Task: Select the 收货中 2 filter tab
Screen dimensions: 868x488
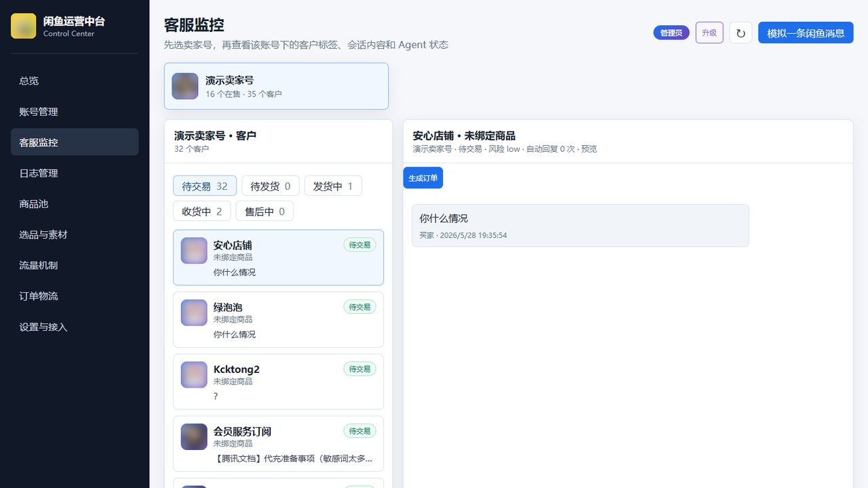Action: point(202,211)
